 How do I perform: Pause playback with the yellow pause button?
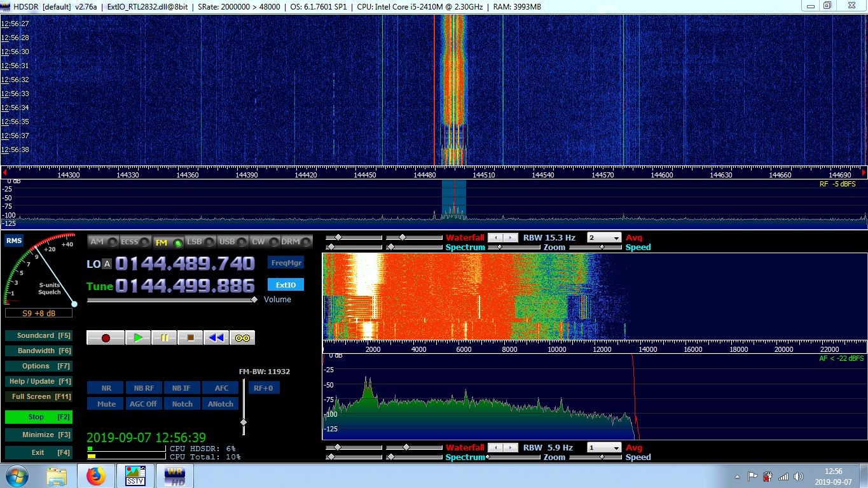(x=164, y=338)
